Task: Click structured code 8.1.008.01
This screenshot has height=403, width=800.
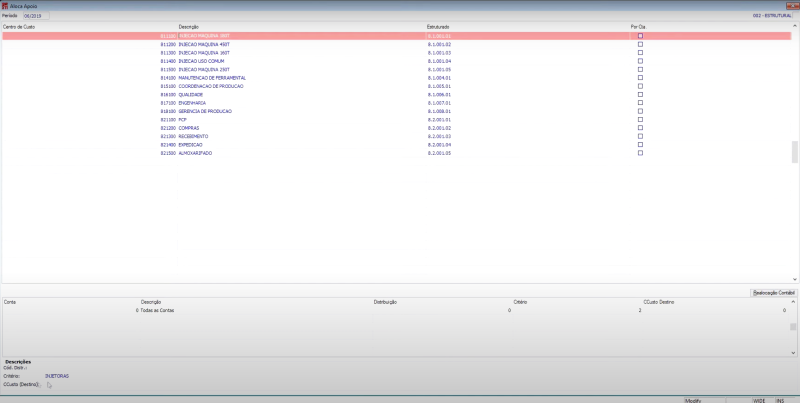Action: coord(439,111)
